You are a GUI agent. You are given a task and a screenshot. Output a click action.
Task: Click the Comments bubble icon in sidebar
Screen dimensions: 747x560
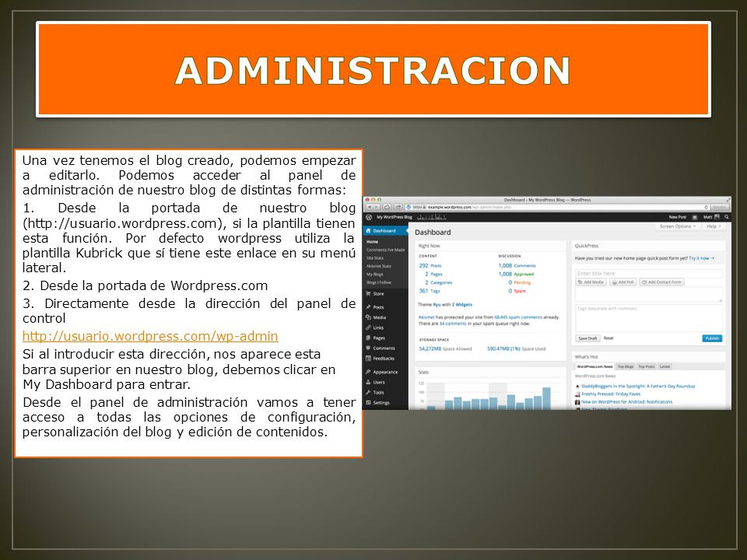click(368, 348)
